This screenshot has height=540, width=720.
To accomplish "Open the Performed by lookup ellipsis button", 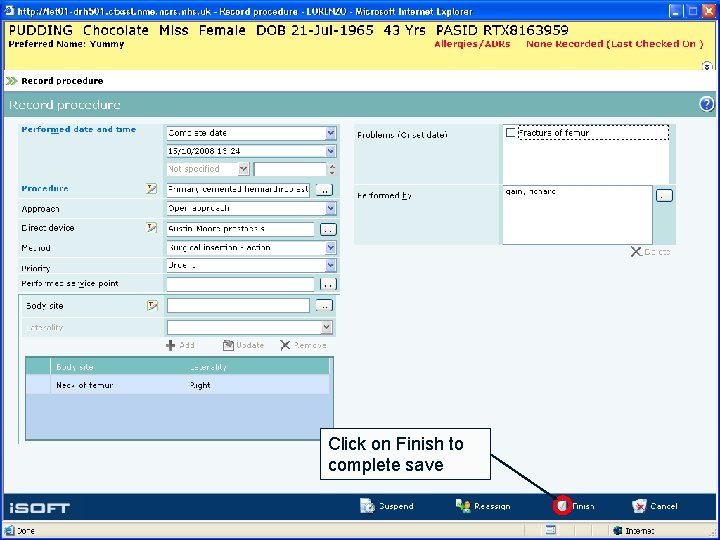I will 664,196.
